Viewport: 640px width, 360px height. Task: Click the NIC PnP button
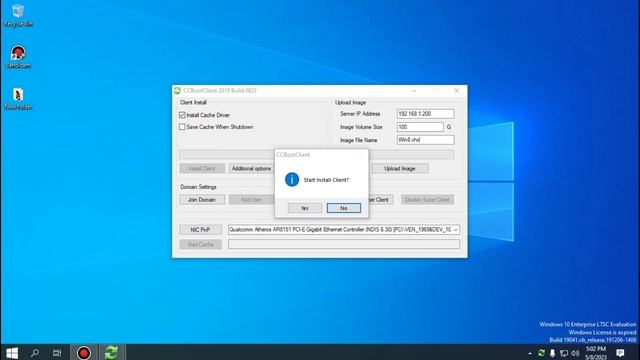200,230
